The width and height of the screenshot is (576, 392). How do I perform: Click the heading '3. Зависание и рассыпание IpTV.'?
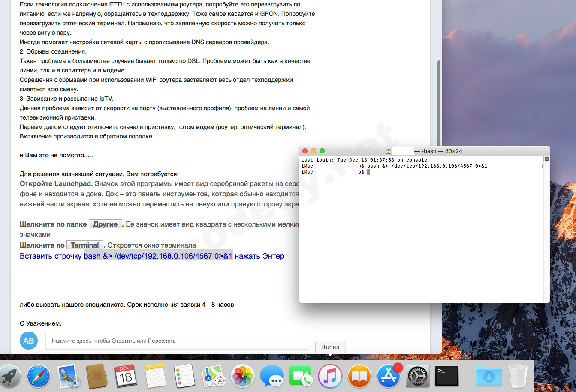click(66, 99)
